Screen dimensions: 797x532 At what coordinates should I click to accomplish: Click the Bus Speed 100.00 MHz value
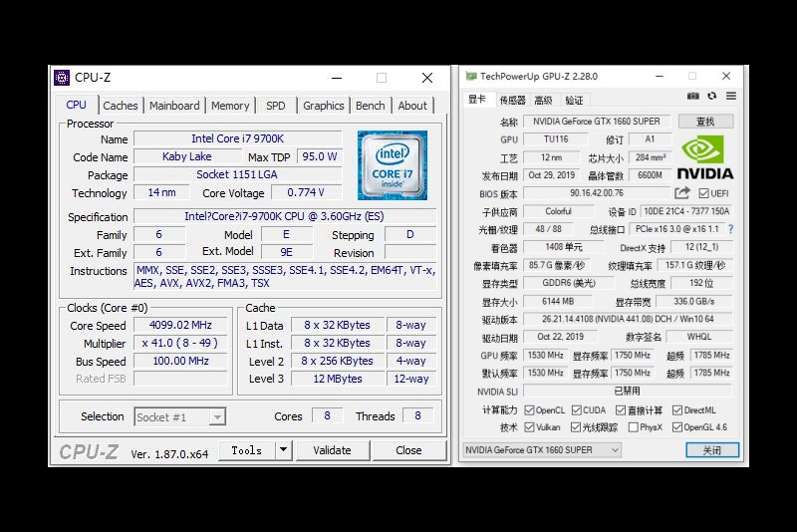coord(180,361)
